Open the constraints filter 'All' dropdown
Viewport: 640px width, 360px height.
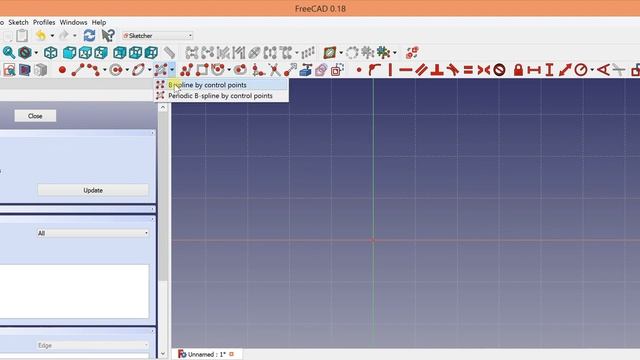click(93, 233)
